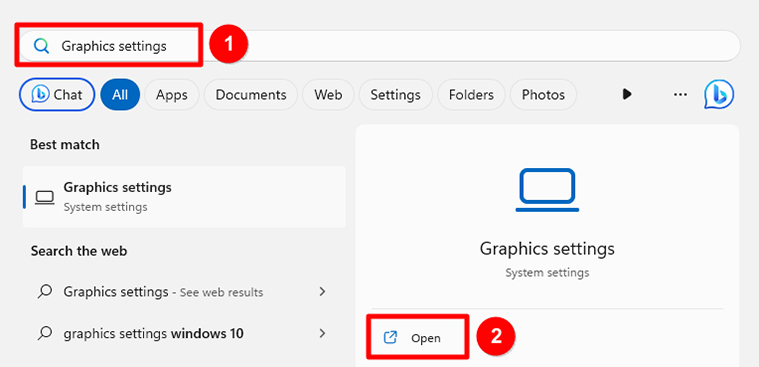This screenshot has height=367, width=759.
Task: Switch to the Photos filter tab
Action: coord(543,94)
